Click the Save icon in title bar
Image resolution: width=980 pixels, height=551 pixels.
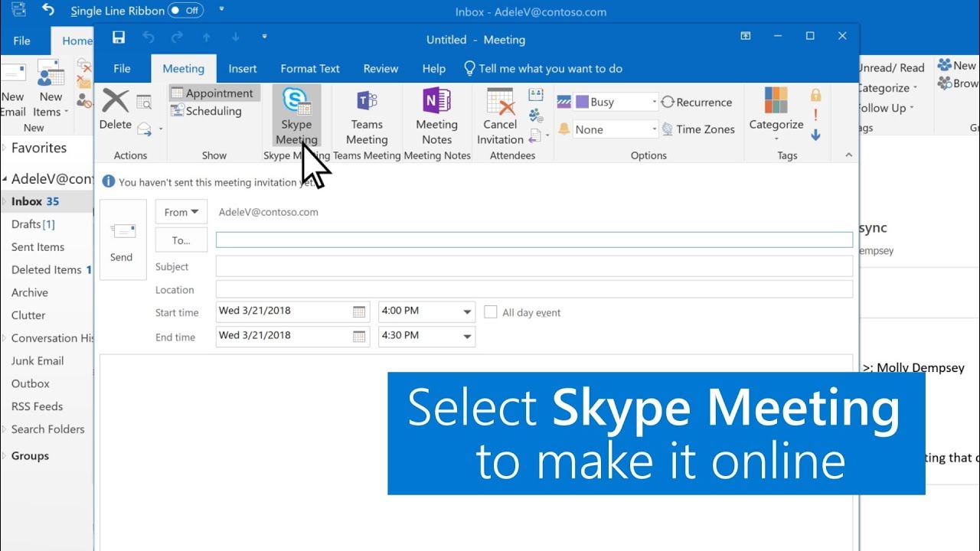(119, 37)
